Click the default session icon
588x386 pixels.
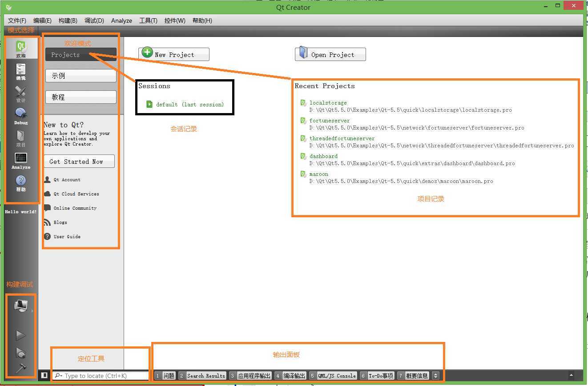pyautogui.click(x=149, y=104)
